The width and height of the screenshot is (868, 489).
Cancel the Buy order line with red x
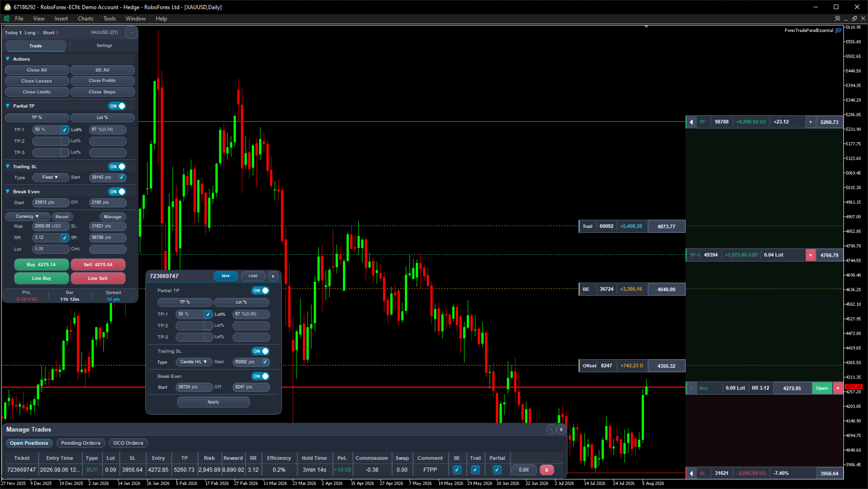[x=838, y=388]
